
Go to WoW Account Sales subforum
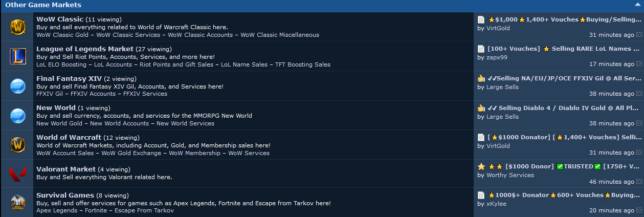tap(65, 153)
